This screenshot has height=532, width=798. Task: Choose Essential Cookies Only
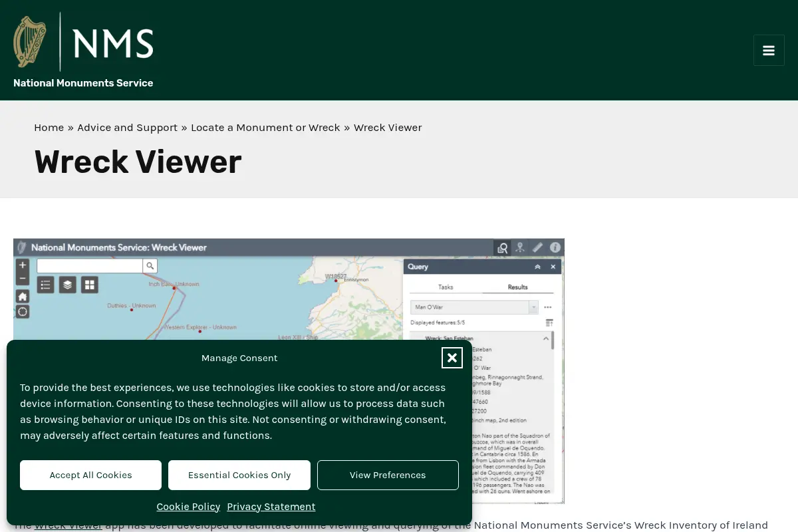(239, 475)
